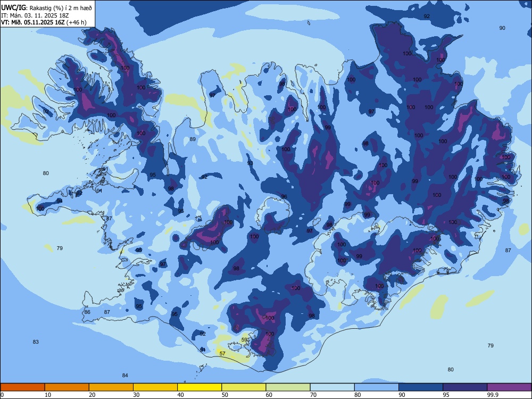Viewport: 532px width, 399px height.
Task: Select the humidity value 96 on the map
Action: pyautogui.click(x=284, y=196)
